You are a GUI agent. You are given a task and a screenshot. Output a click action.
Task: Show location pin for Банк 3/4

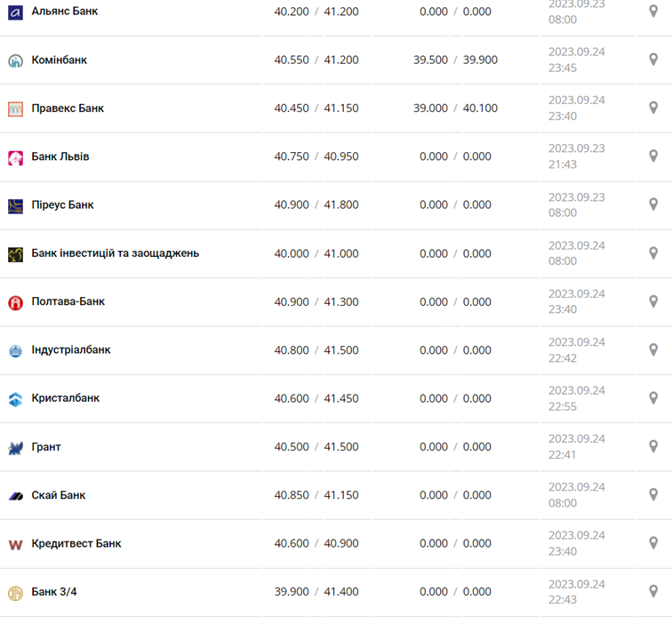click(x=653, y=591)
